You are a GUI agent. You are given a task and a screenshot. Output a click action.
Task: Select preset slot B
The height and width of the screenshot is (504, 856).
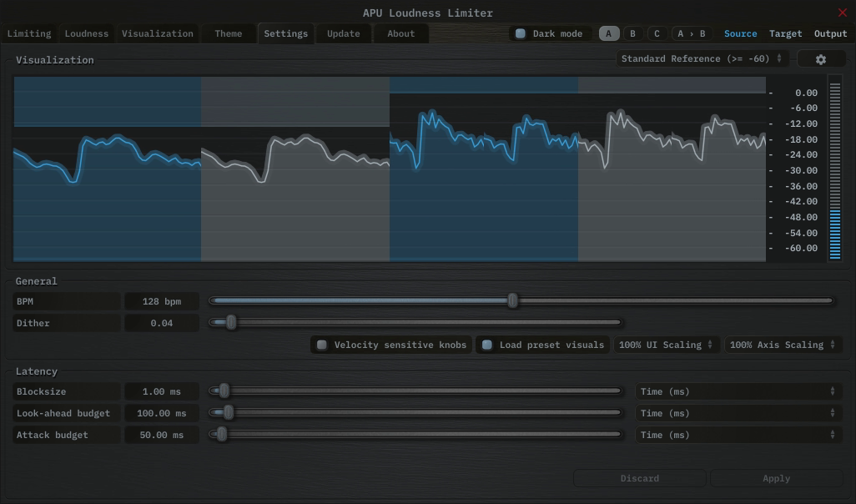(632, 34)
